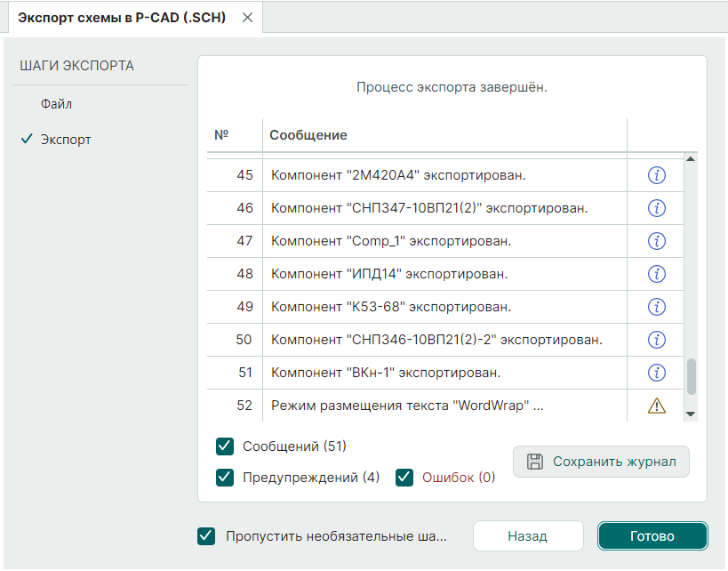Select the Файл export step
728x571 pixels.
[56, 104]
